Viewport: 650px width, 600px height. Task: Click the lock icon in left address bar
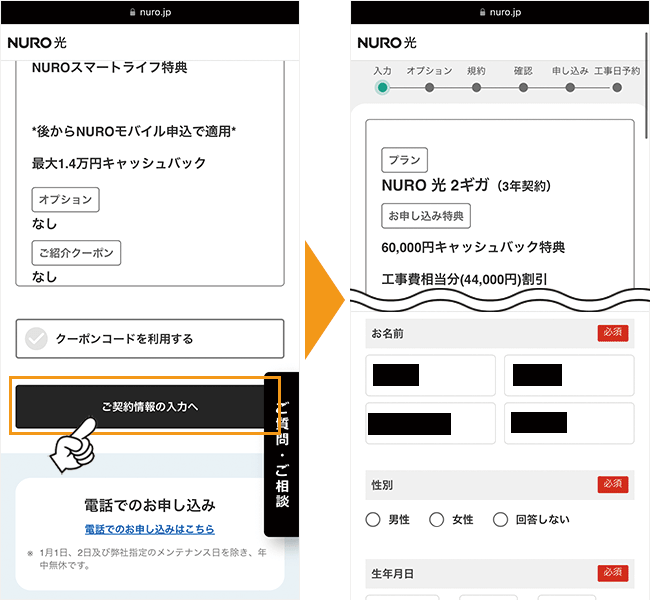point(133,12)
